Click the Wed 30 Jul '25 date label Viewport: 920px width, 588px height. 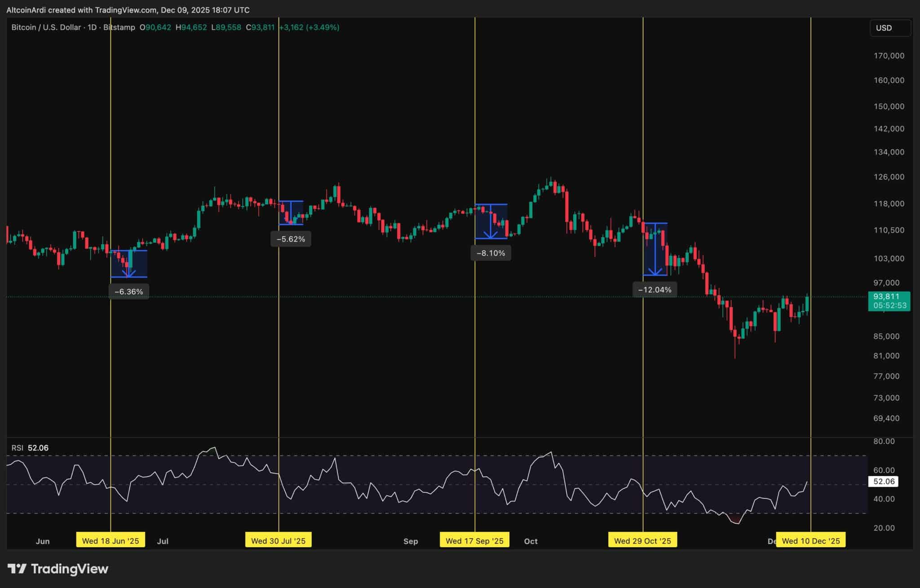(x=278, y=540)
